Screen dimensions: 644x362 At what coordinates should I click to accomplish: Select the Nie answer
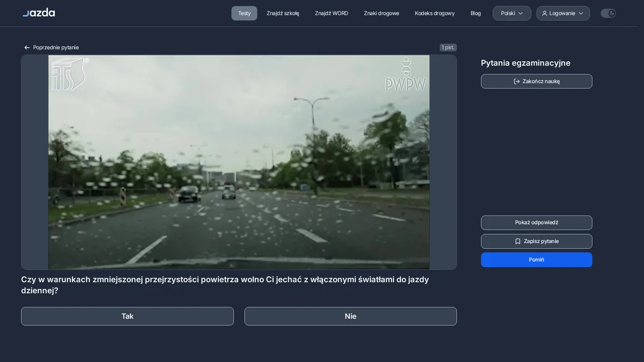(x=350, y=316)
